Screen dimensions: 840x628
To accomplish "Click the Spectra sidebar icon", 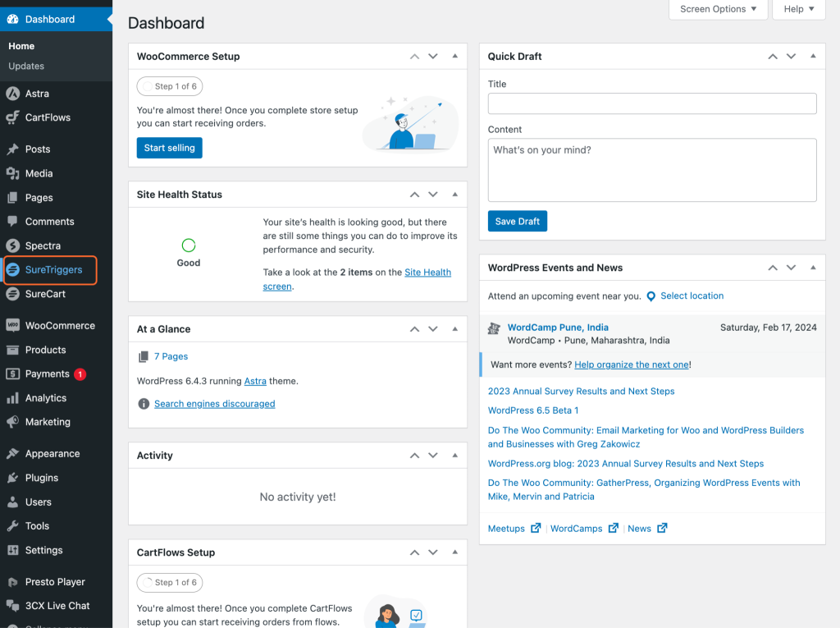I will [x=12, y=245].
